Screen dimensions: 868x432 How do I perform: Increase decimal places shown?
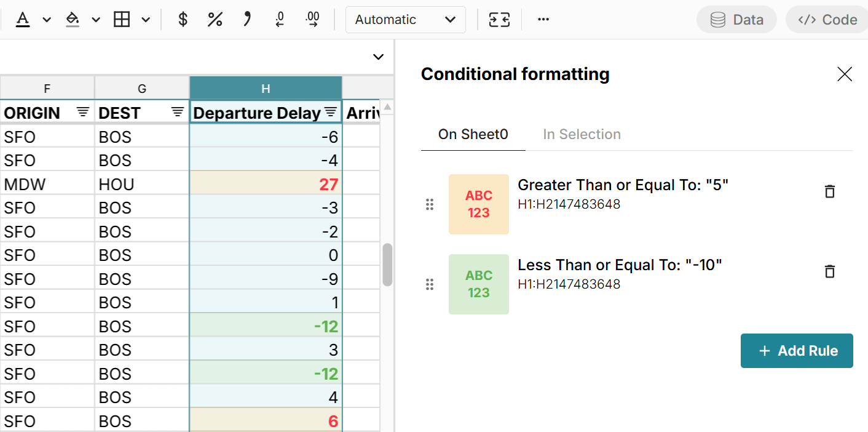pyautogui.click(x=312, y=19)
